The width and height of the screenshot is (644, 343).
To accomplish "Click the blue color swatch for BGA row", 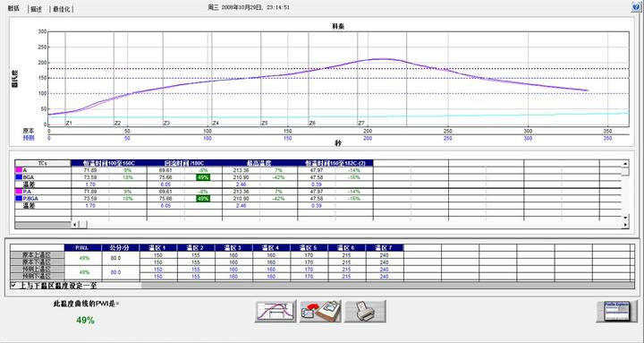I will pyautogui.click(x=19, y=177).
